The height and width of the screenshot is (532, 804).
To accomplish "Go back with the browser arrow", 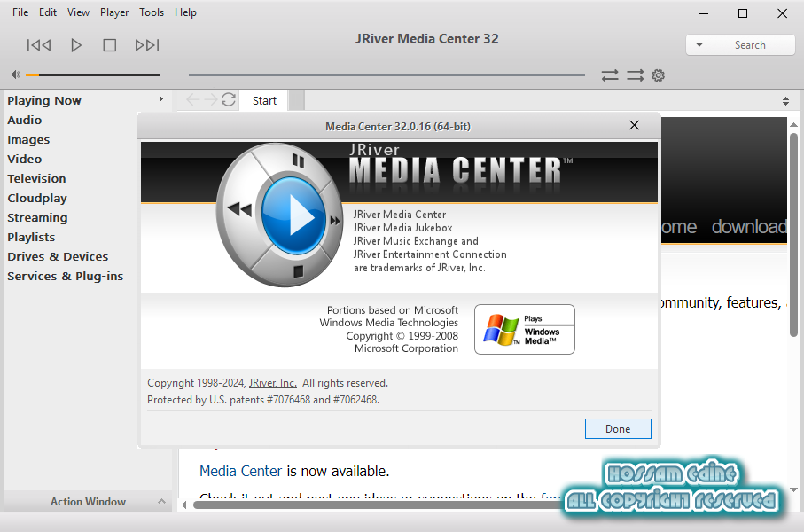I will [192, 99].
